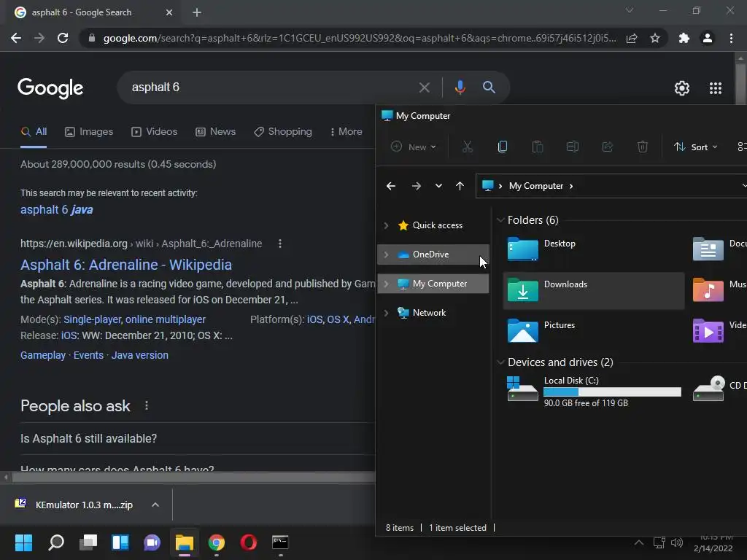Image resolution: width=747 pixels, height=560 pixels.
Task: Select Quick access in the sidebar
Action: pos(437,225)
